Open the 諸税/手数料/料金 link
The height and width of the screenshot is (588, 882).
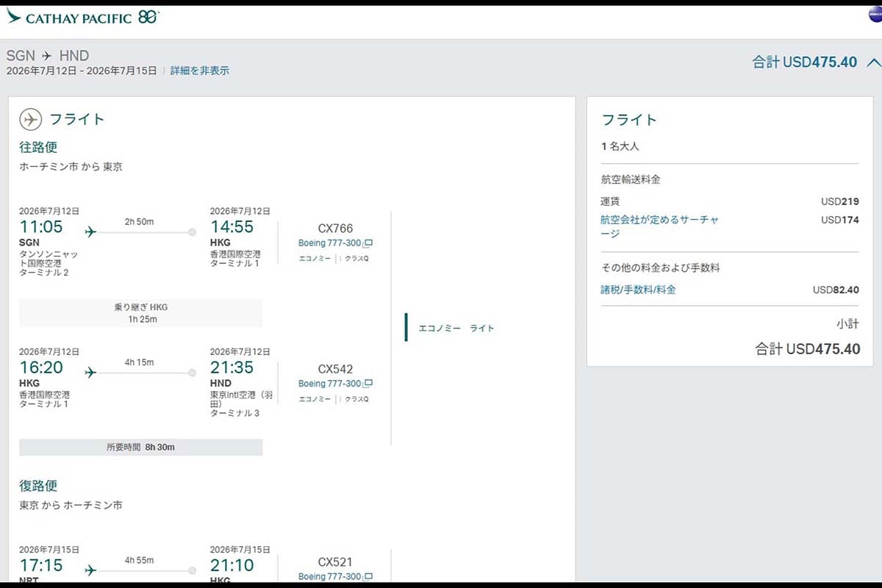(x=638, y=290)
